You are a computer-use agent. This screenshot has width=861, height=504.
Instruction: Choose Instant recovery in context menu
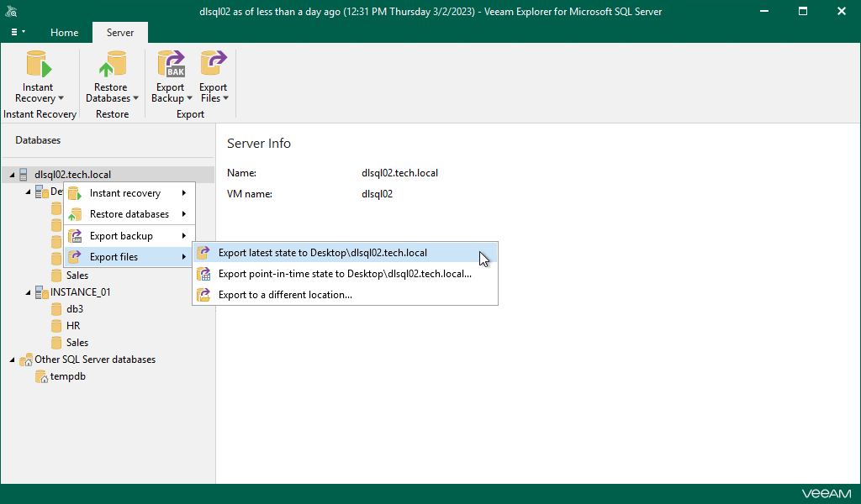click(x=129, y=193)
